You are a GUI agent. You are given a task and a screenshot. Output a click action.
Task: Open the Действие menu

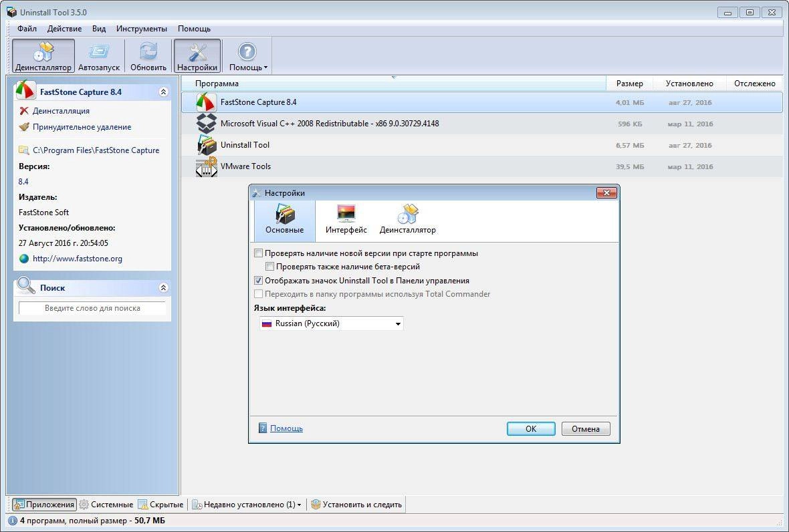coord(64,29)
